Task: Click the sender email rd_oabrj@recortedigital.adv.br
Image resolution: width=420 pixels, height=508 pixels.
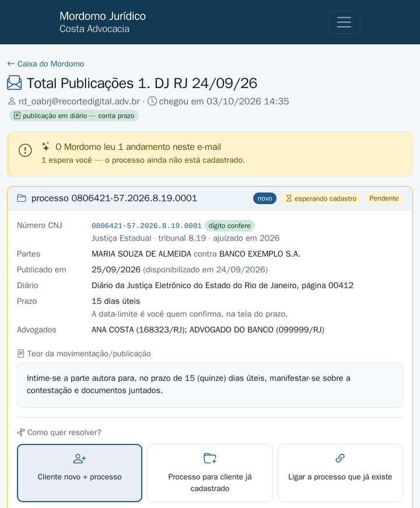Action: tap(79, 101)
